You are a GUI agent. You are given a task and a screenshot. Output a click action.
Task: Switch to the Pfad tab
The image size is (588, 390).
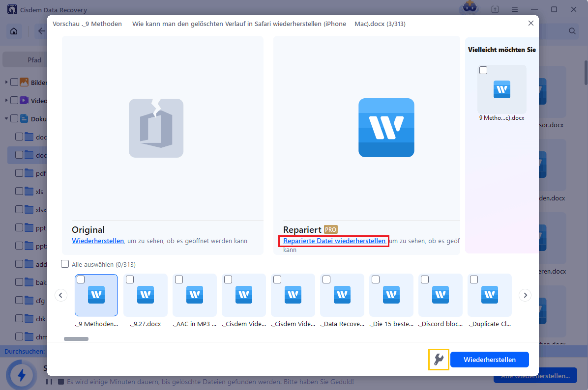coord(34,60)
